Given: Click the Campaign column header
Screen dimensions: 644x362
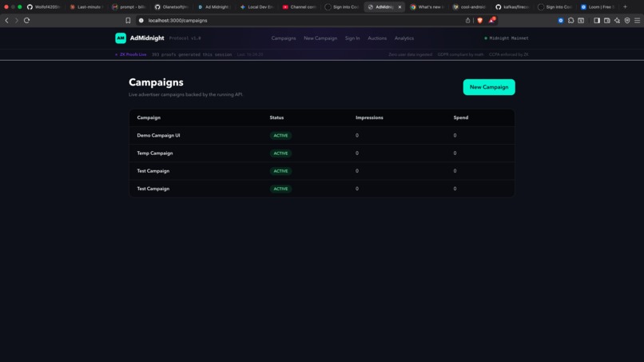Looking at the screenshot, I should point(149,117).
